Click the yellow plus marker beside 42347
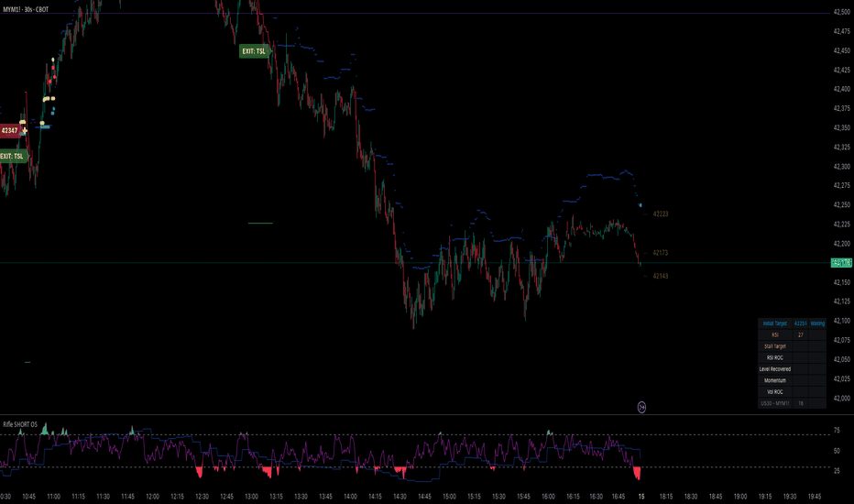This screenshot has width=854, height=504. [x=25, y=131]
